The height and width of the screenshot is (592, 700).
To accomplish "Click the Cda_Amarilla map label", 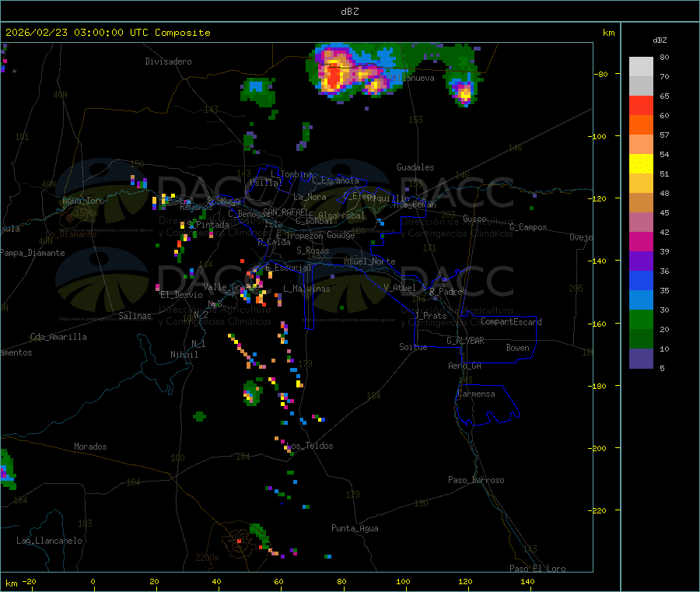I will pyautogui.click(x=58, y=337).
